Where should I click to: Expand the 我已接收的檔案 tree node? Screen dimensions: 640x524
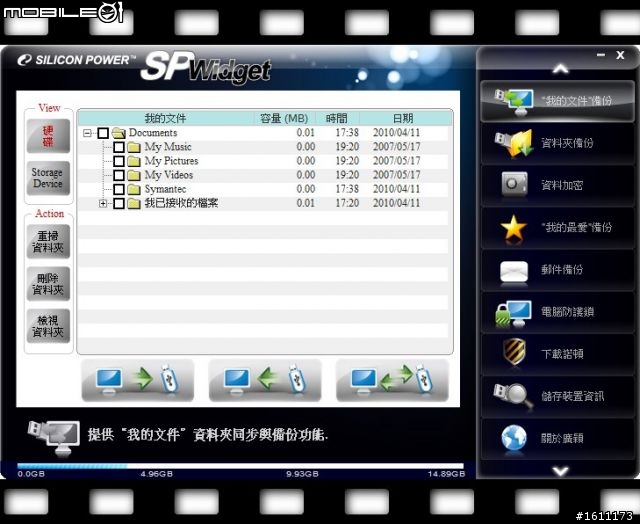point(103,203)
